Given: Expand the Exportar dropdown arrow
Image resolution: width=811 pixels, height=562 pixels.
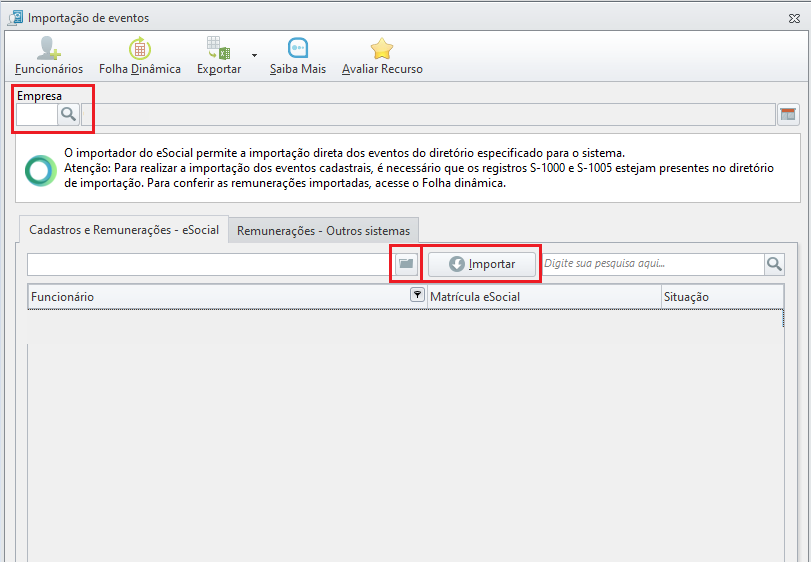Looking at the screenshot, I should coord(254,55).
